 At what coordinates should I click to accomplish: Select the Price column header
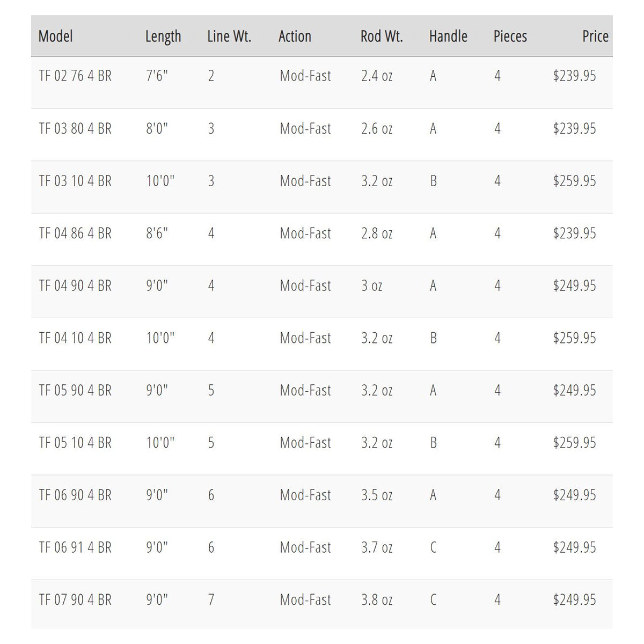[595, 36]
